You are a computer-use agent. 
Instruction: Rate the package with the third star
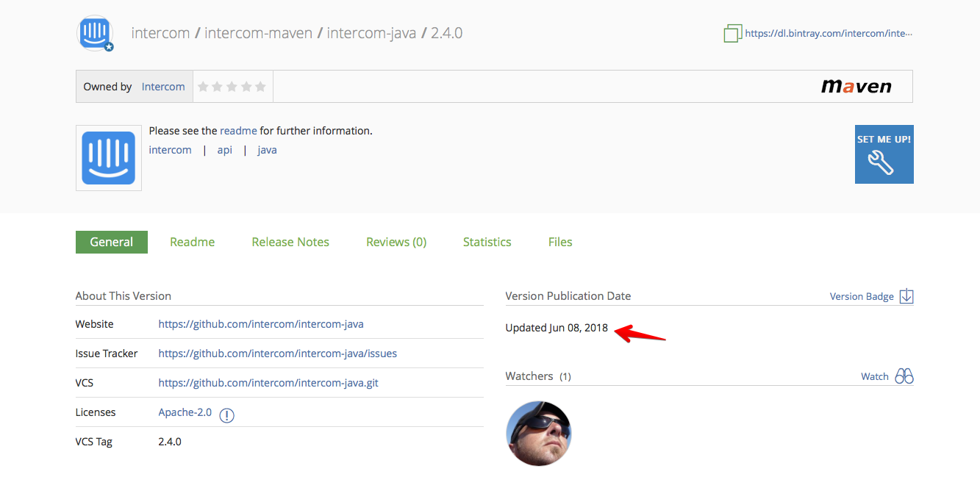[x=232, y=87]
